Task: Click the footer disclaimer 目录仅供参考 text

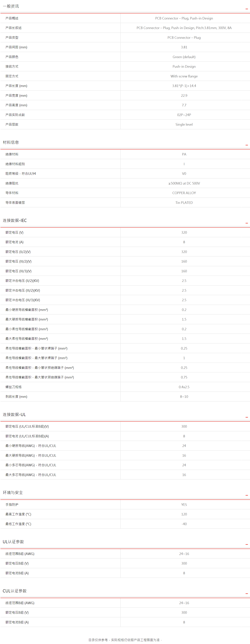Action: (x=125, y=640)
